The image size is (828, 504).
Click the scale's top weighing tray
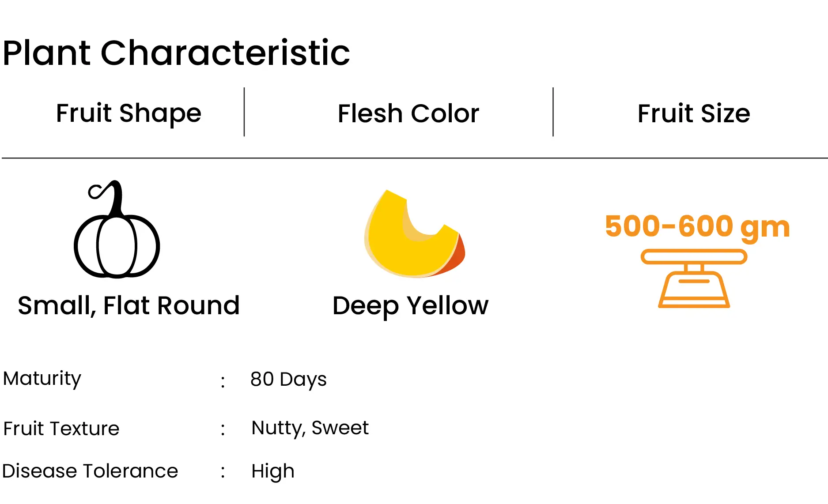[x=694, y=256]
